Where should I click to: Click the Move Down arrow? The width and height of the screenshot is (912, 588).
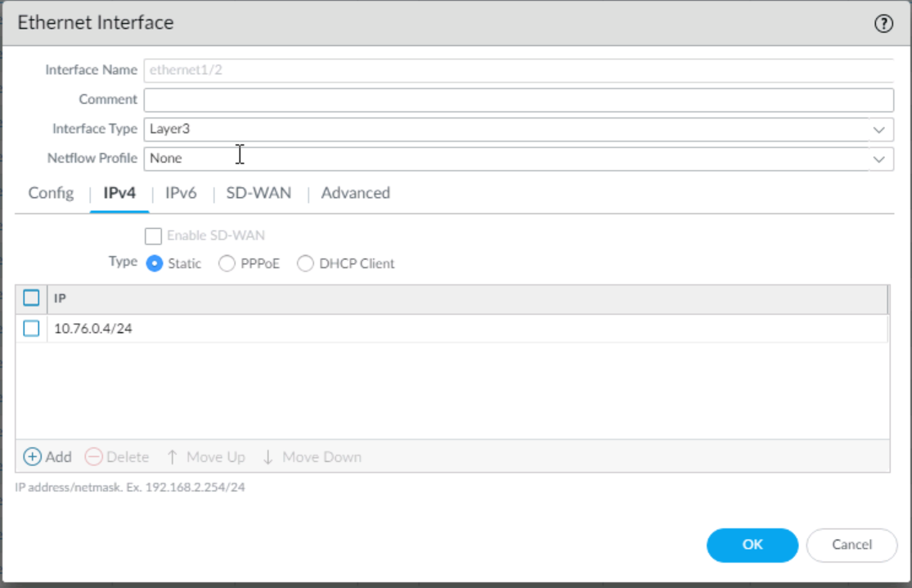(x=267, y=457)
